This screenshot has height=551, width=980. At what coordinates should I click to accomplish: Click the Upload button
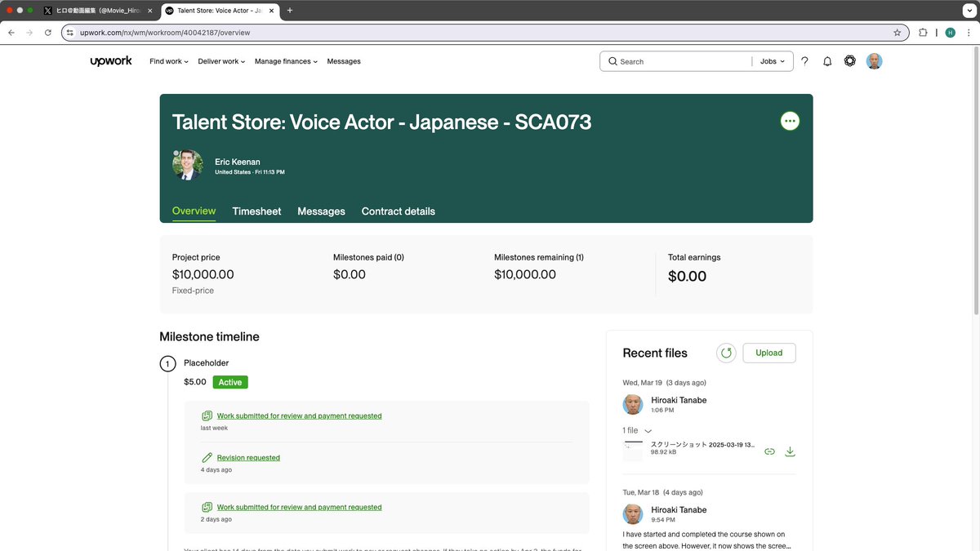tap(769, 353)
